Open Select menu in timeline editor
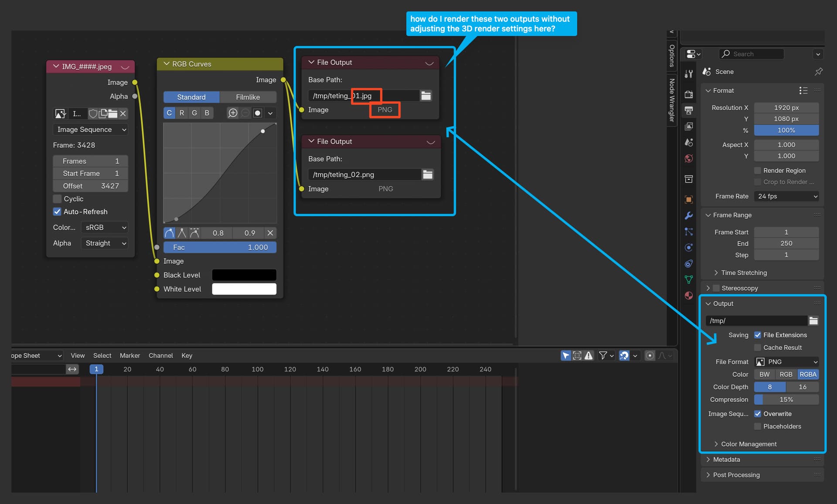The height and width of the screenshot is (504, 837). (x=102, y=356)
